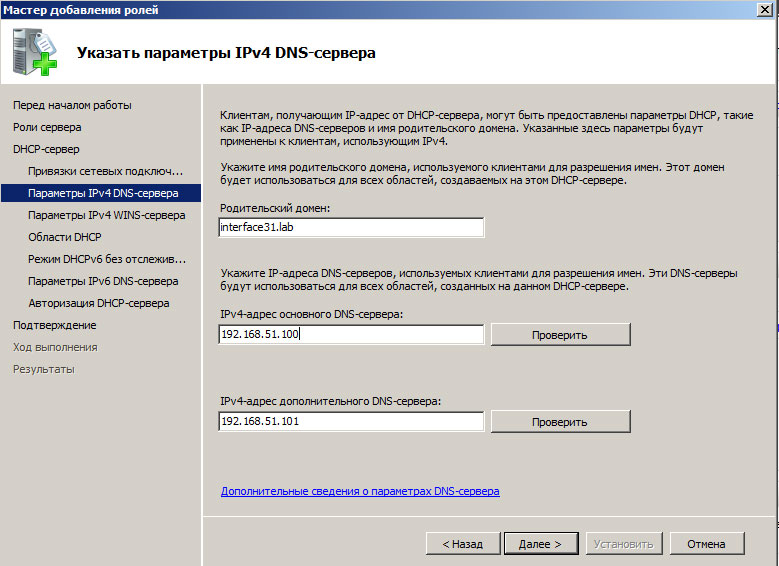Go to the 'Роли сервера' step
The width and height of the screenshot is (779, 566).
[x=47, y=127]
